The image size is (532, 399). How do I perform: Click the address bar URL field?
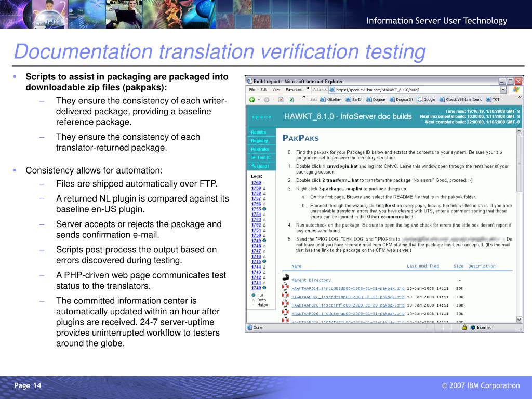coord(417,90)
